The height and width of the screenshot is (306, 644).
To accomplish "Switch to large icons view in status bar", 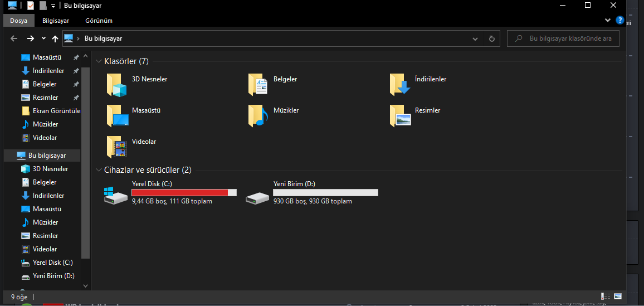I will point(618,296).
